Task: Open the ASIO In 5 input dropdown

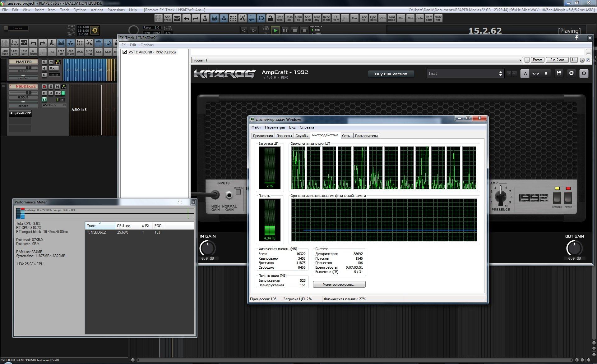Action: [54, 105]
